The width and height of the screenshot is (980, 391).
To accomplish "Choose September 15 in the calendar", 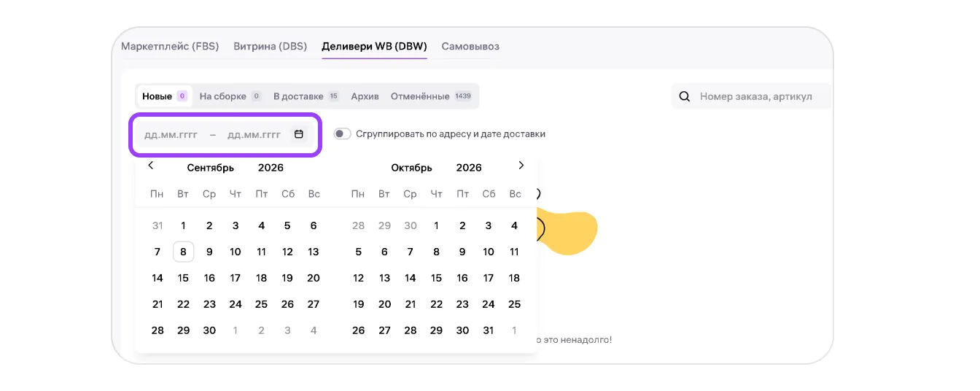I will click(184, 278).
